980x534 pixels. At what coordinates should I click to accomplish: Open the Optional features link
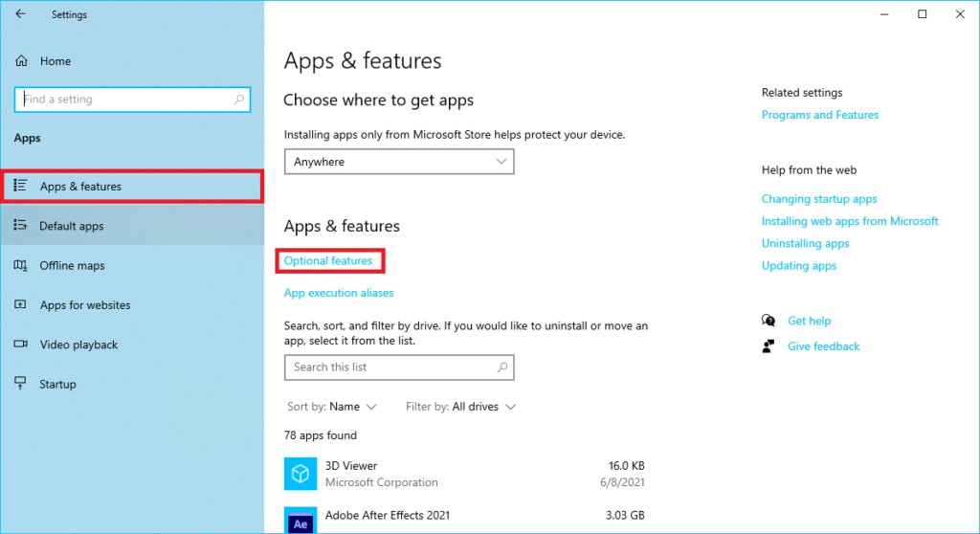tap(328, 260)
